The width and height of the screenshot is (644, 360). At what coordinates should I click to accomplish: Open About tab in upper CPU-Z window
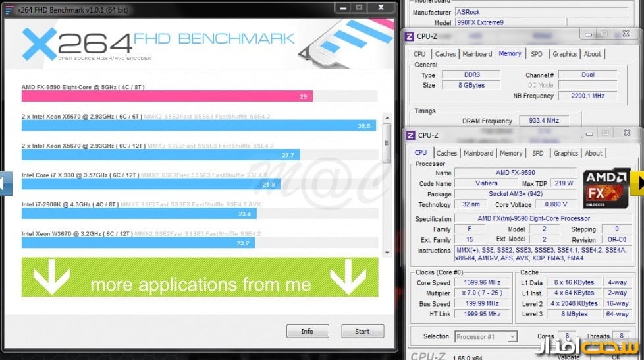click(592, 54)
